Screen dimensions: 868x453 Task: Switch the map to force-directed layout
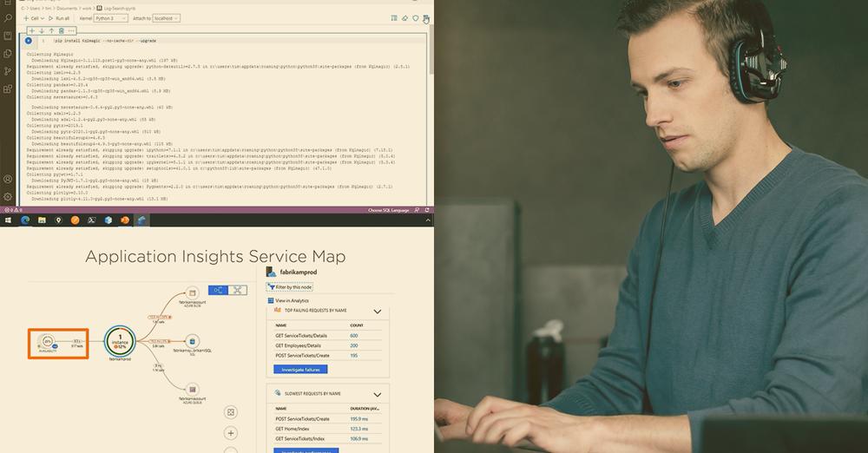click(x=238, y=290)
